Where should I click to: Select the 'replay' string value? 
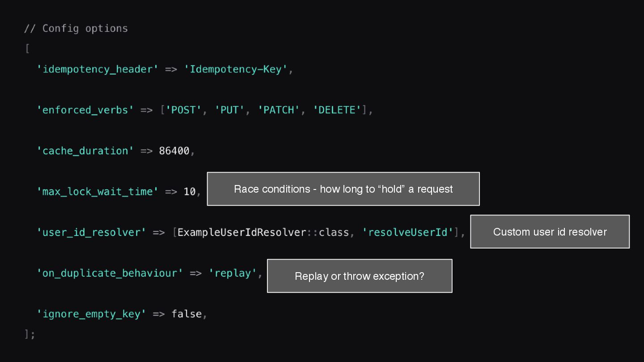click(233, 273)
